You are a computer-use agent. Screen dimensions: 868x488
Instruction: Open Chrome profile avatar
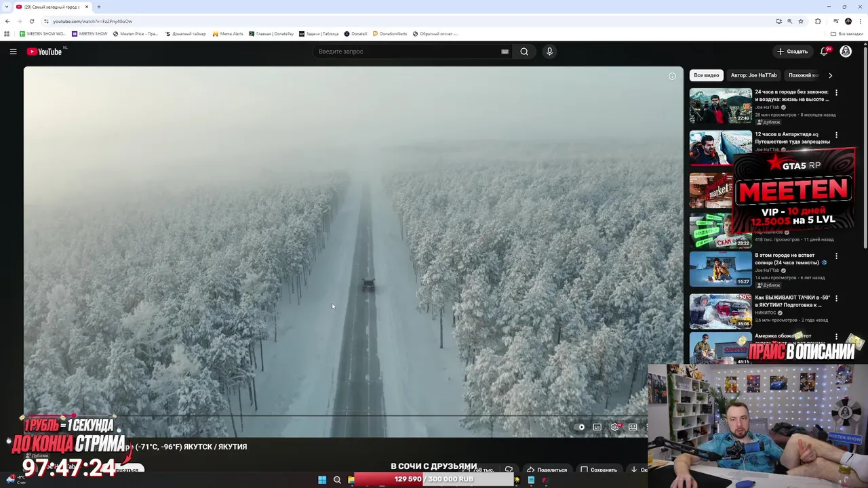pos(848,21)
